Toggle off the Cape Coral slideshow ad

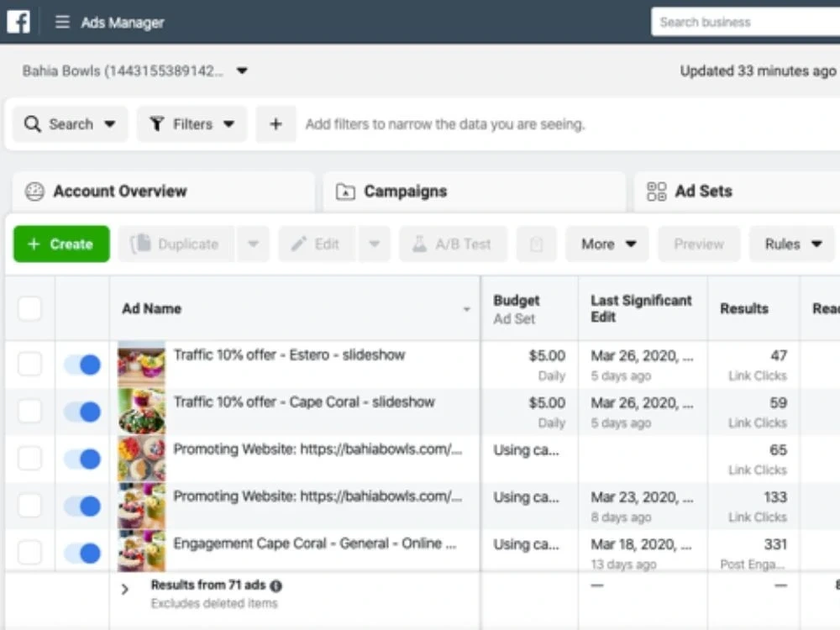point(82,412)
